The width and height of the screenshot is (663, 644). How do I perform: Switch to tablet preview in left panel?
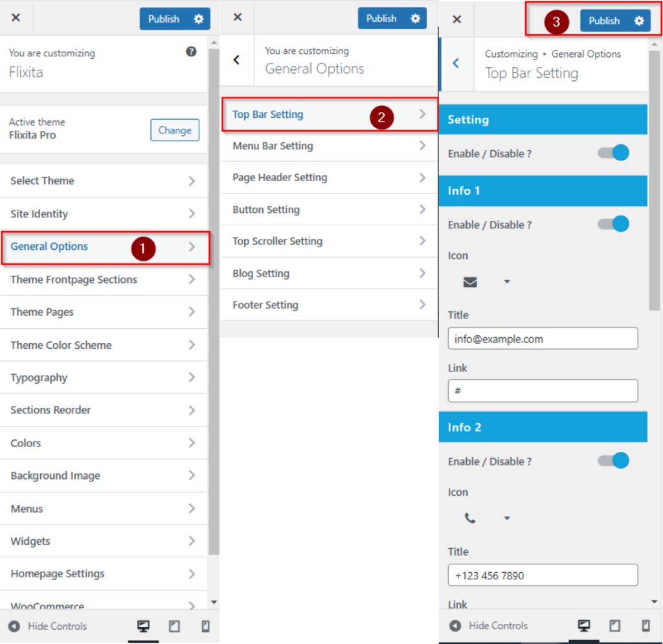pos(174,627)
